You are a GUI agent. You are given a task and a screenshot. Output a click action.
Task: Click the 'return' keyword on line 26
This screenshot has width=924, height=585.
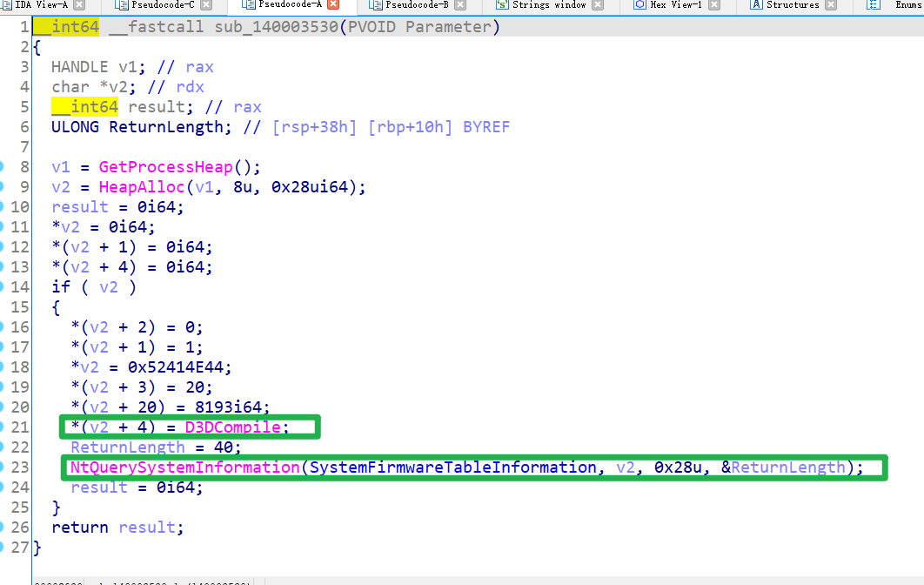80,528
